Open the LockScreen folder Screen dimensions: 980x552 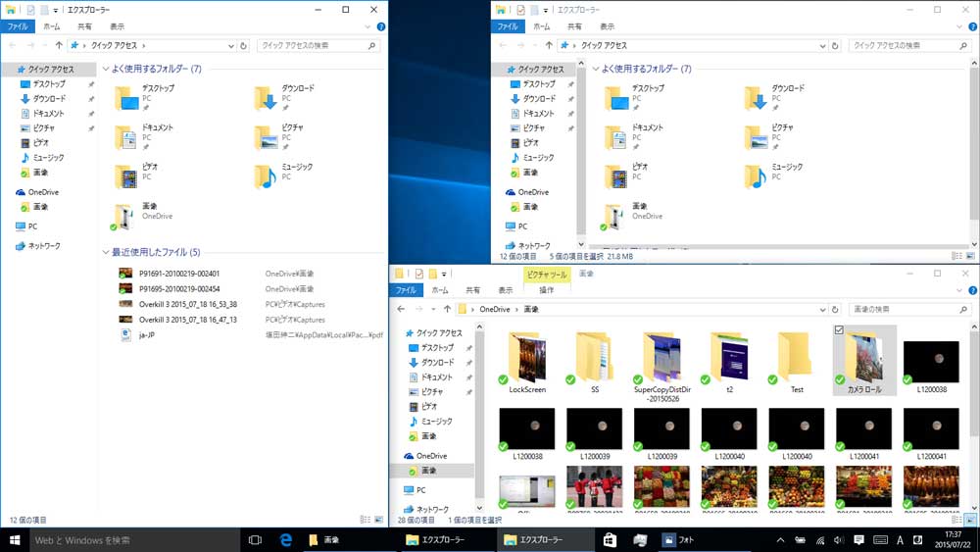click(527, 363)
